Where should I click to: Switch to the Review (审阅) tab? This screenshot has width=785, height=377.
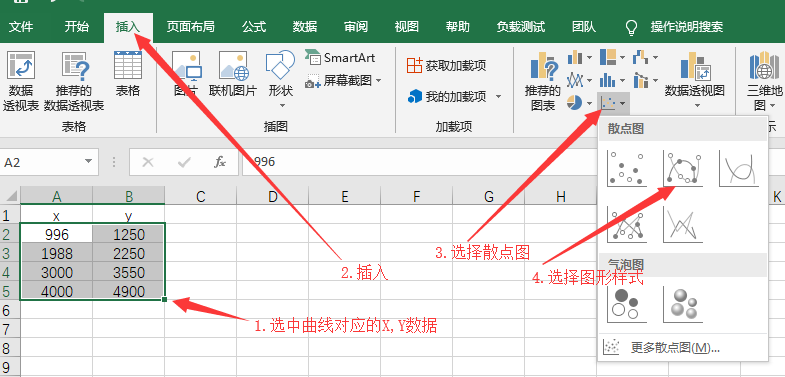tap(356, 27)
